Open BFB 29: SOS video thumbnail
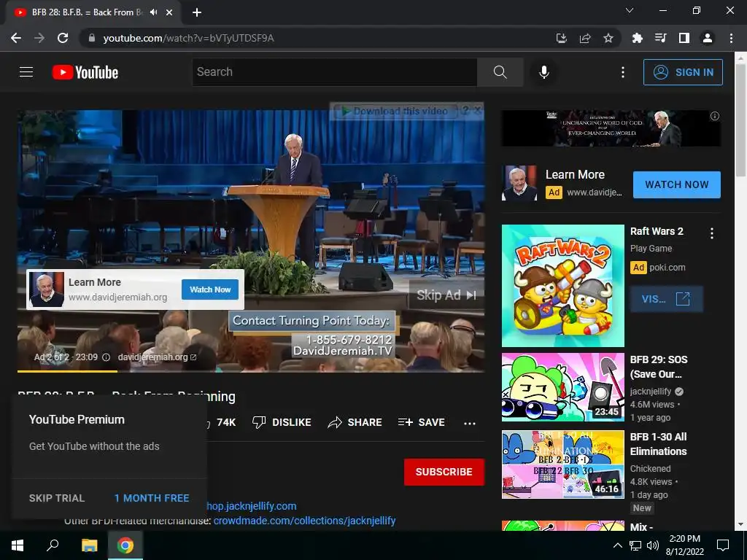This screenshot has width=747, height=560. point(562,387)
